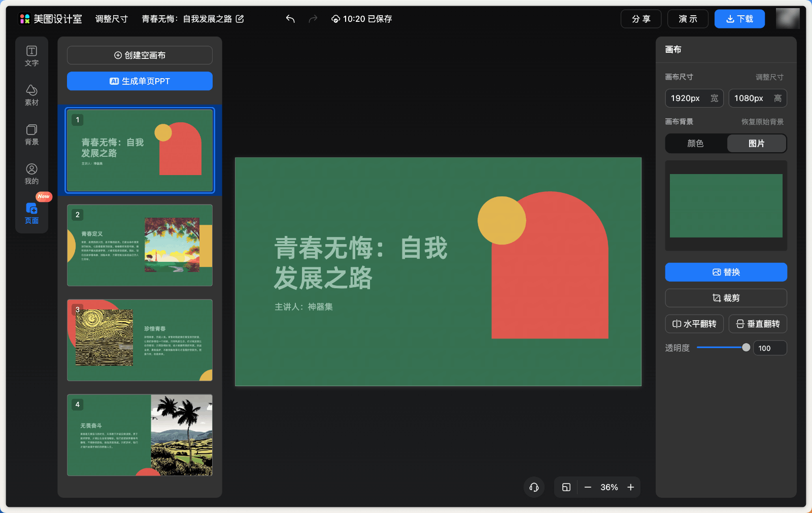The image size is (812, 513).
Task: Select the 图片 background tab
Action: 757,143
